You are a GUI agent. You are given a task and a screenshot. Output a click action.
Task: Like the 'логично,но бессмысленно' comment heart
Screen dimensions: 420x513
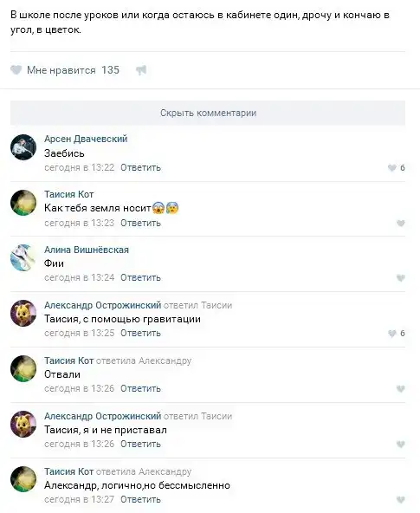(401, 500)
